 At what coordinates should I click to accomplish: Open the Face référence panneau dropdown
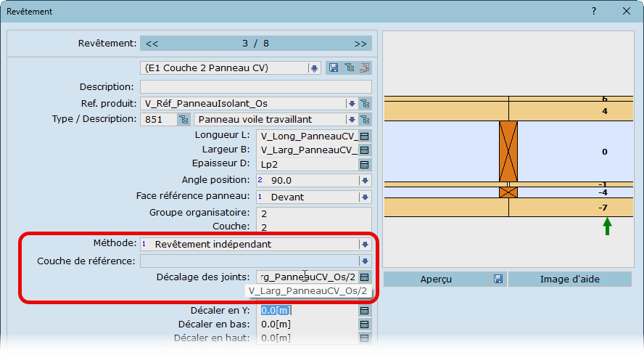pyautogui.click(x=365, y=197)
